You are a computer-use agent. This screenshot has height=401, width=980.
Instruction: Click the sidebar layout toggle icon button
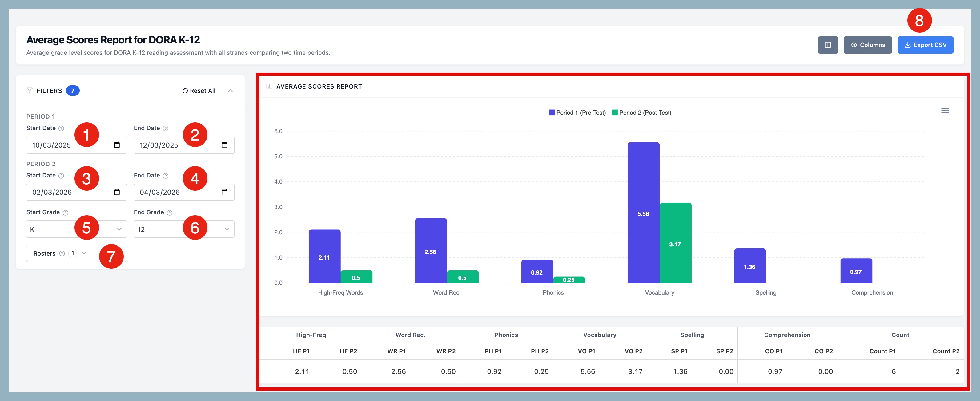coord(828,45)
